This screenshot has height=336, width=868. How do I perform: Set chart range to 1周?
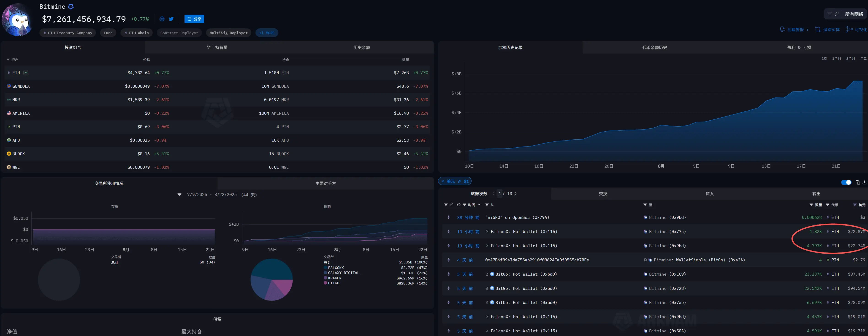pos(824,58)
